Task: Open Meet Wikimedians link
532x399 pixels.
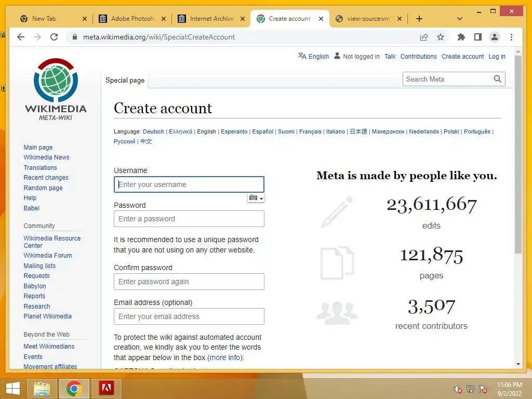Action: (49, 346)
